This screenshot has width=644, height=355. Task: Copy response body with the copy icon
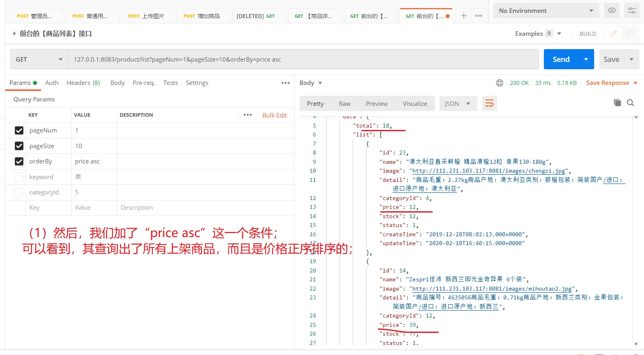617,103
